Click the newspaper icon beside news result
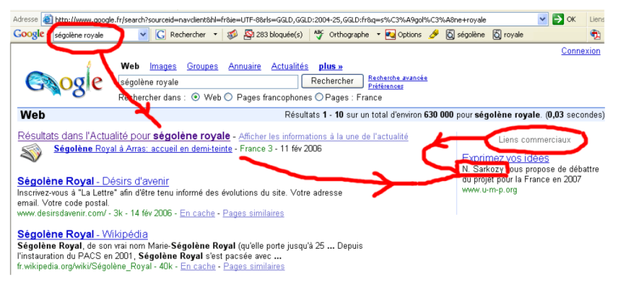Screen dimensions: 644x287 click(31, 153)
